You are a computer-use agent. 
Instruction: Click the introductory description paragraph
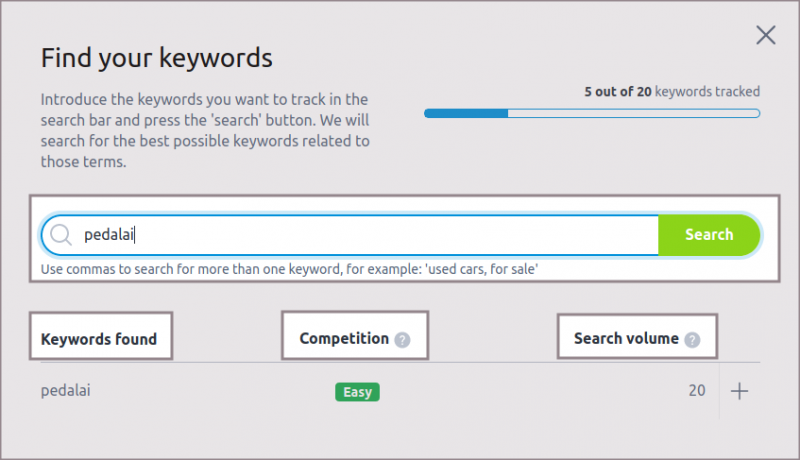205,130
